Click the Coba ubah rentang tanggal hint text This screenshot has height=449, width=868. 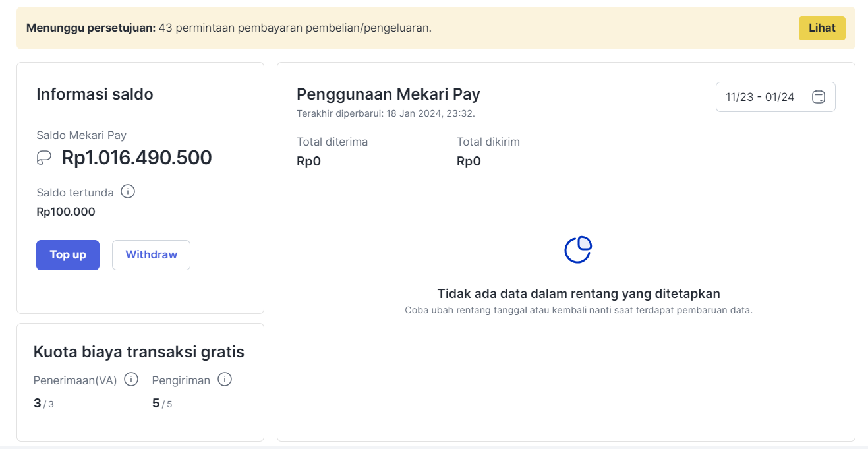(x=579, y=310)
